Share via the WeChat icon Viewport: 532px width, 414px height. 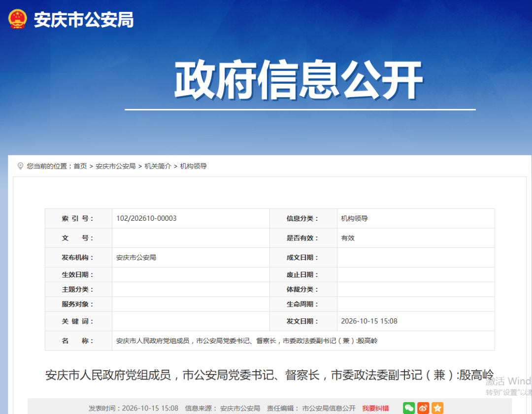coord(409,408)
